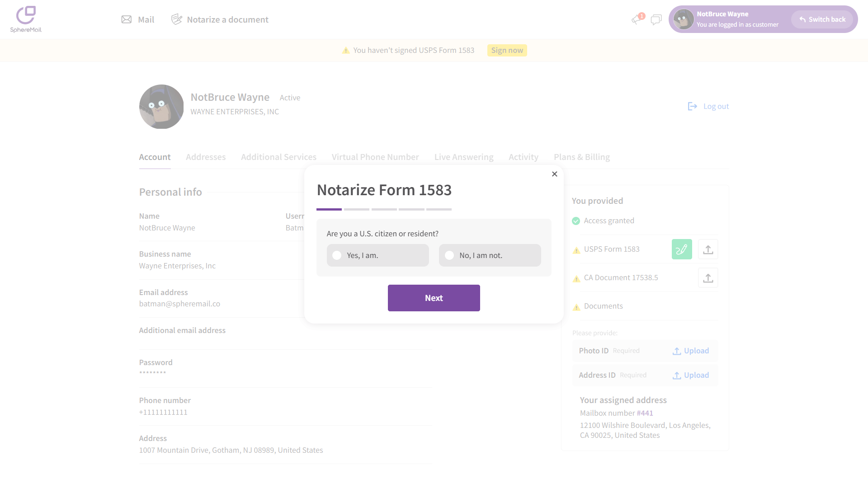Screen dimensions: 868x488
Task: Click the first step progress bar segment
Action: point(329,209)
